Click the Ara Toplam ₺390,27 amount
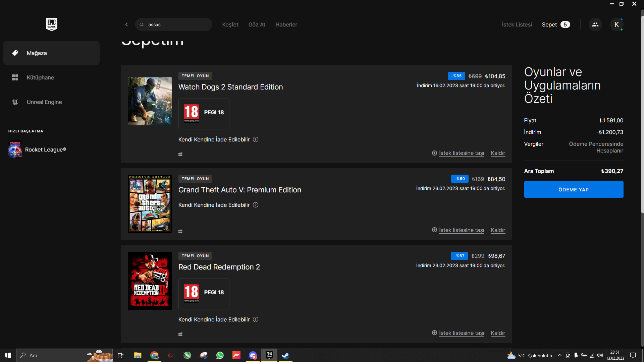Viewport: 644px width, 362px height. (612, 171)
